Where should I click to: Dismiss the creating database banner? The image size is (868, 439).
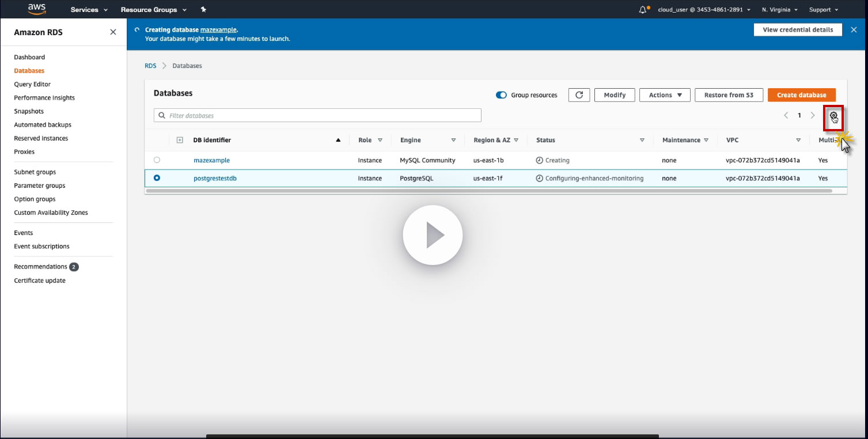tap(854, 30)
